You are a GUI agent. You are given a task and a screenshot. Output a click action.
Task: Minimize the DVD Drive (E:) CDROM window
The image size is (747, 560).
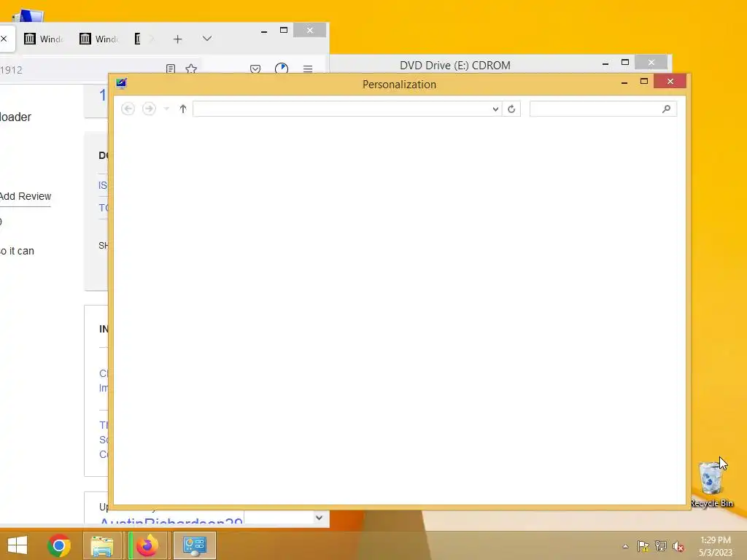605,63
